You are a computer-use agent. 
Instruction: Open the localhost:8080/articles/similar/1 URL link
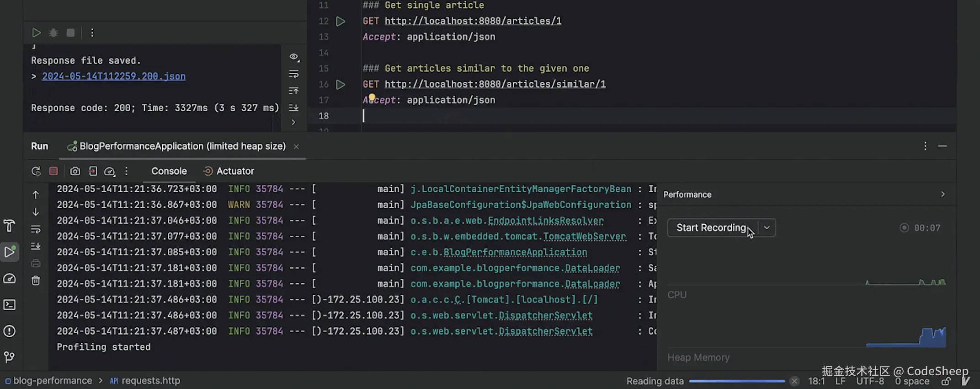(x=495, y=84)
